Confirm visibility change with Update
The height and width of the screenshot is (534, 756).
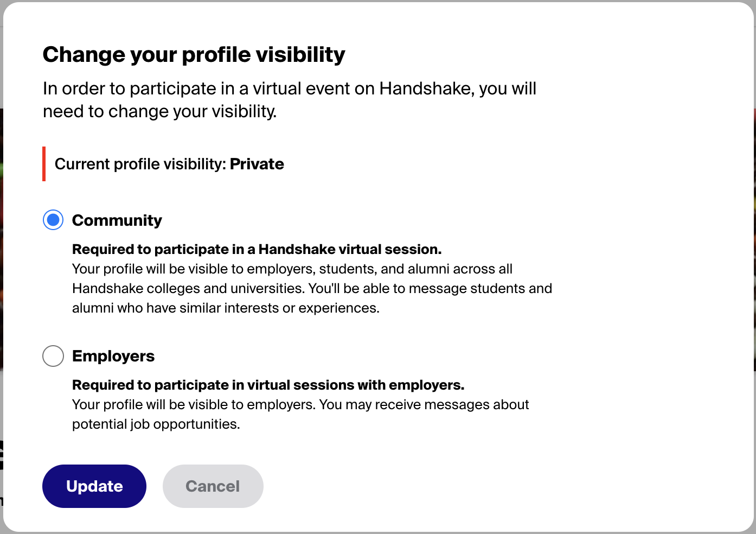94,486
